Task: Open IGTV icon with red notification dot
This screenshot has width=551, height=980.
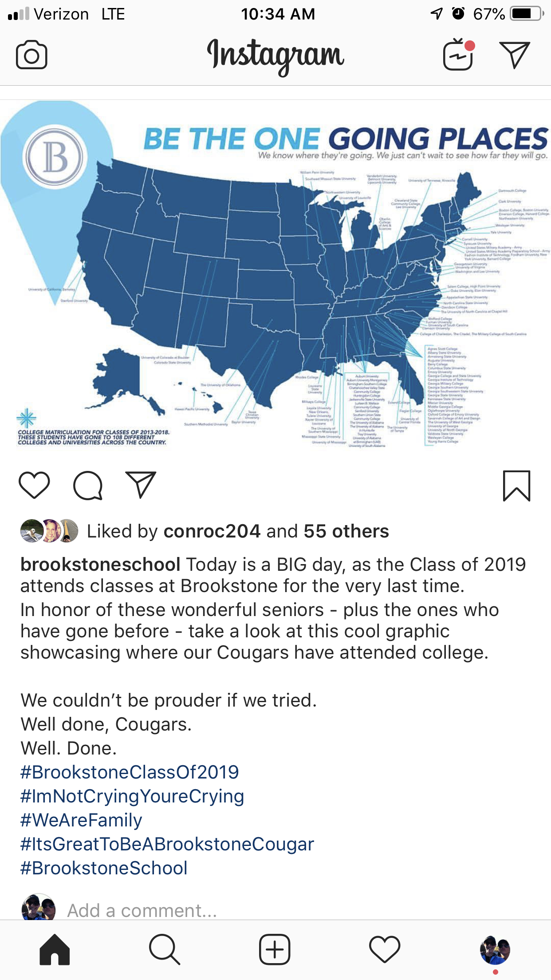Action: 458,55
